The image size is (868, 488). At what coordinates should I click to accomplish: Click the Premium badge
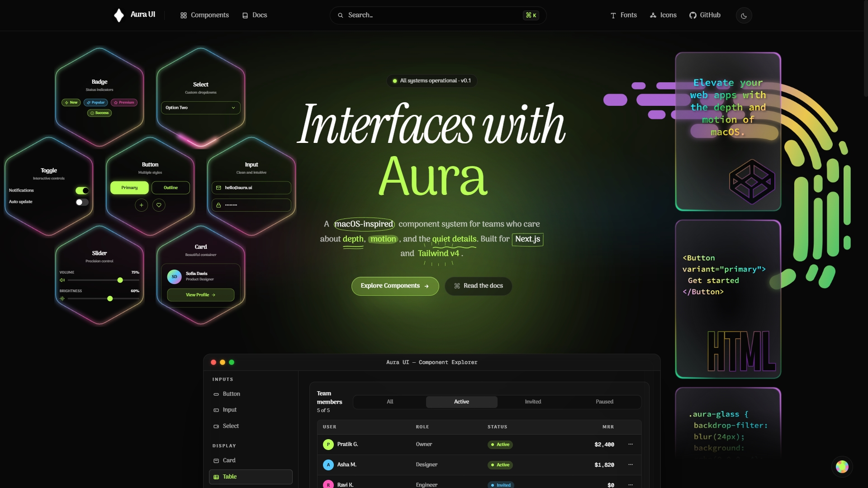pos(124,103)
